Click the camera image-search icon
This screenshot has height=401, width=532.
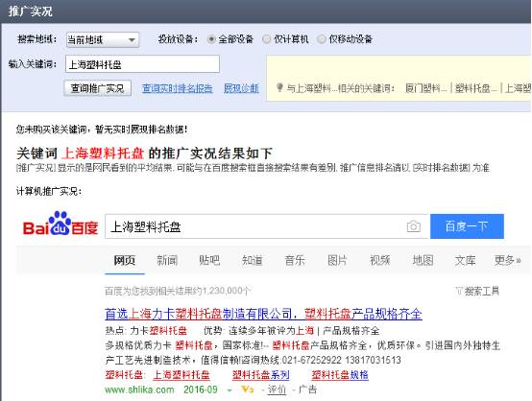pyautogui.click(x=413, y=226)
